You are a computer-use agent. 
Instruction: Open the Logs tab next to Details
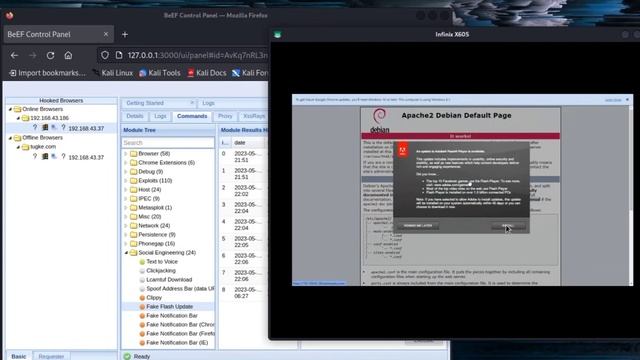[160, 116]
